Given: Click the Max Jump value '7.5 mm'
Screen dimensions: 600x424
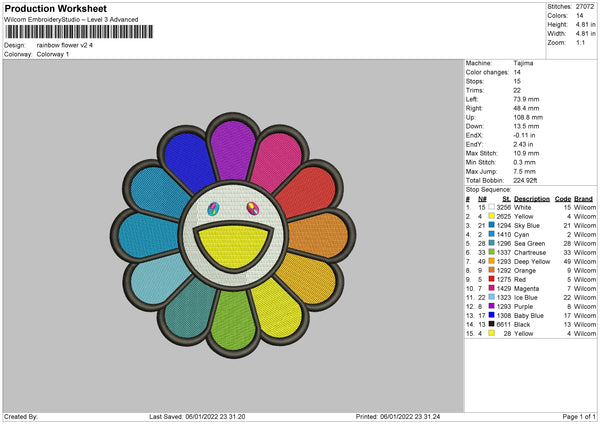Looking at the screenshot, I should click(x=524, y=171).
